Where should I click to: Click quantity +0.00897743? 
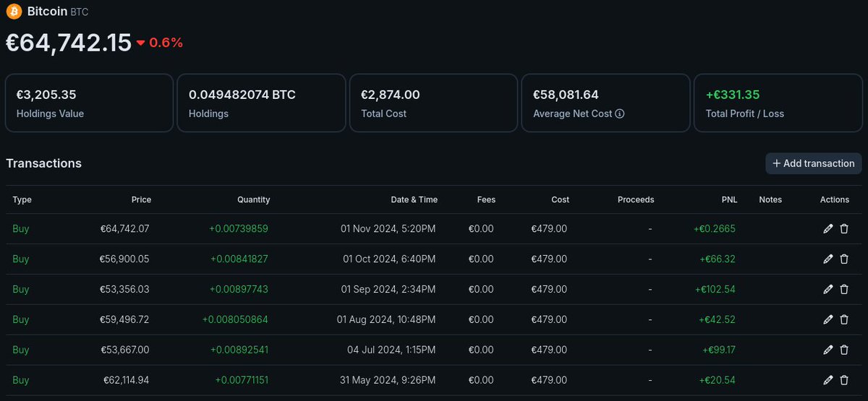point(239,290)
